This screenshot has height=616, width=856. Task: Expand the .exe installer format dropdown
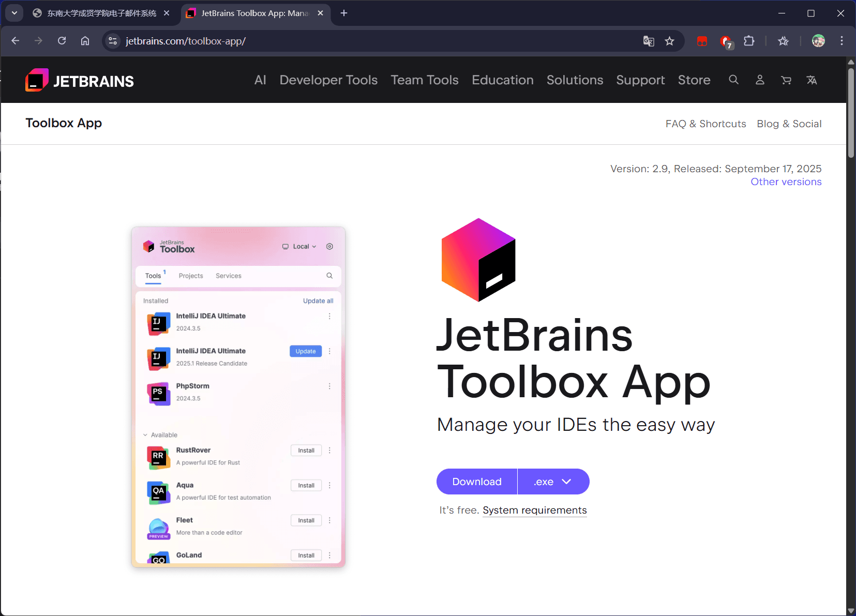click(553, 482)
